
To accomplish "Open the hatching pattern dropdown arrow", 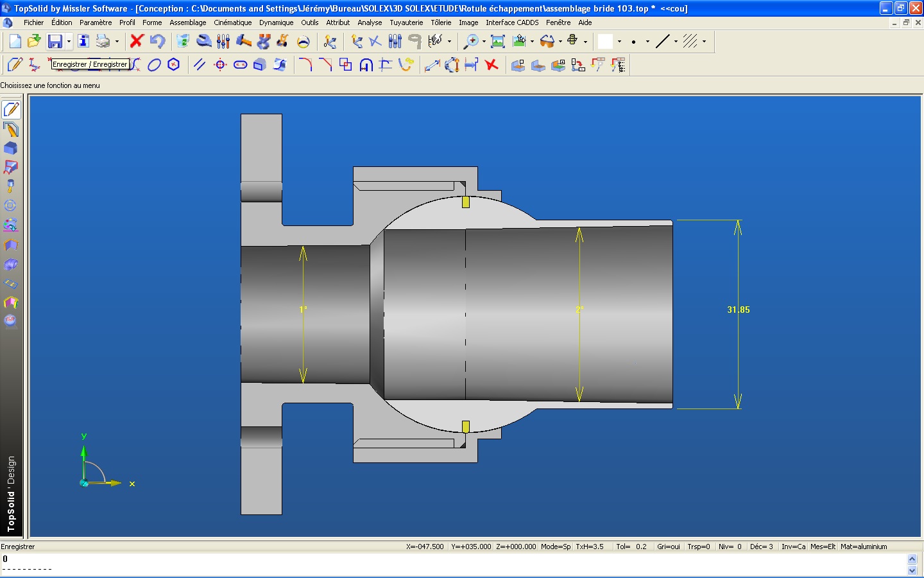I will [x=704, y=42].
